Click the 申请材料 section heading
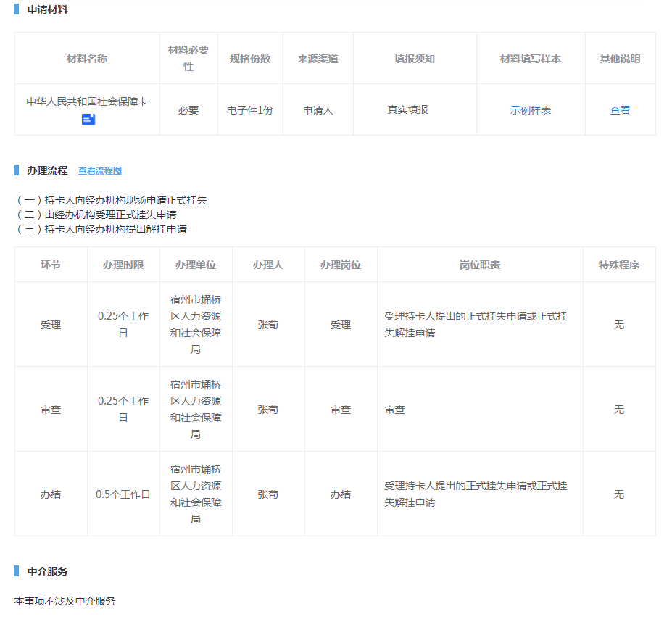This screenshot has height=622, width=672. point(47,10)
